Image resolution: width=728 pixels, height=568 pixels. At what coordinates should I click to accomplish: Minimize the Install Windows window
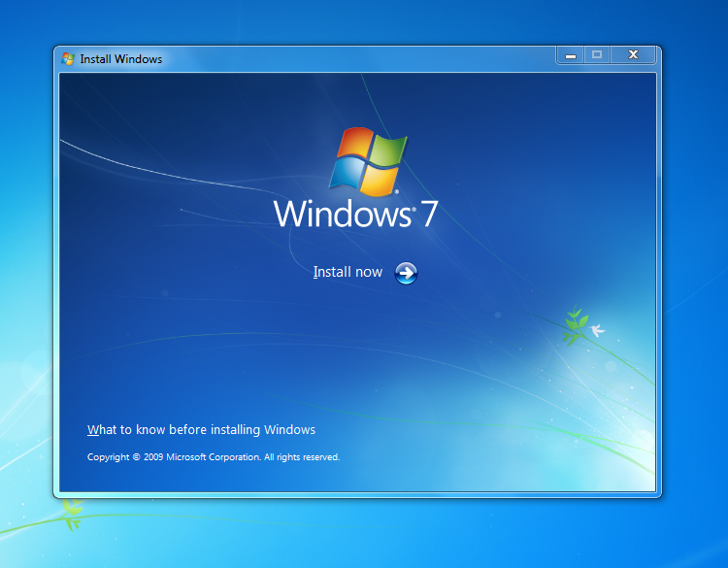tap(571, 55)
